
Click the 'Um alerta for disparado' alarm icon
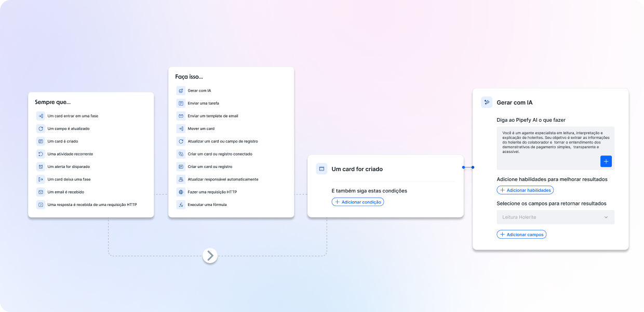point(41,167)
